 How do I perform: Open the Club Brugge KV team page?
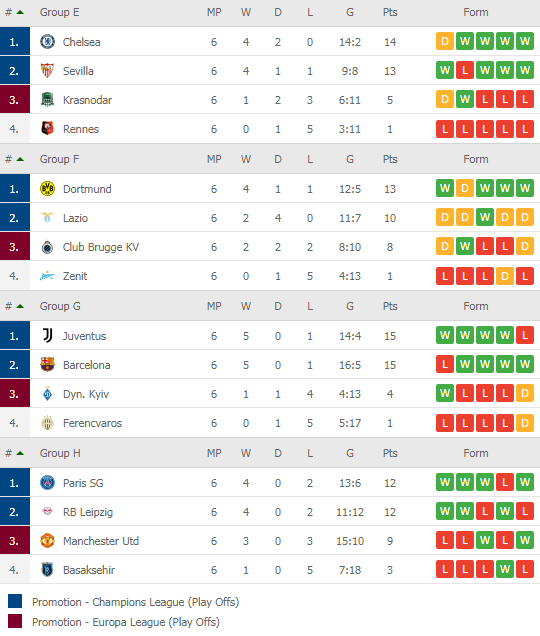101,247
